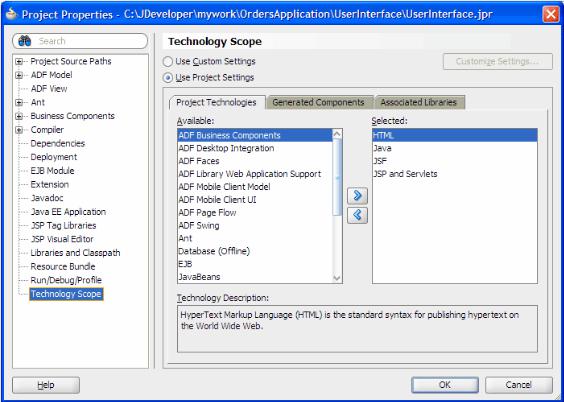Click the Available list scroll down arrow
The height and width of the screenshot is (402, 564).
click(337, 278)
